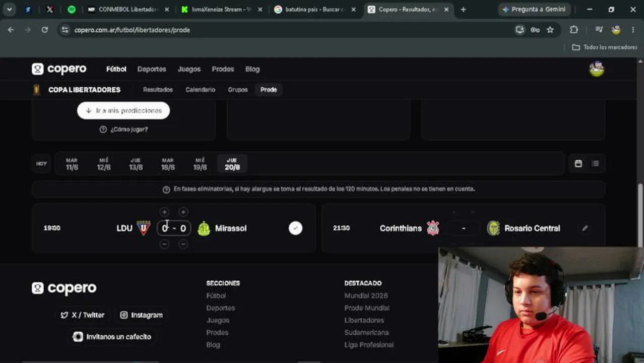Open the Copero logo home link
Image resolution: width=644 pixels, height=363 pixels.
pos(59,69)
